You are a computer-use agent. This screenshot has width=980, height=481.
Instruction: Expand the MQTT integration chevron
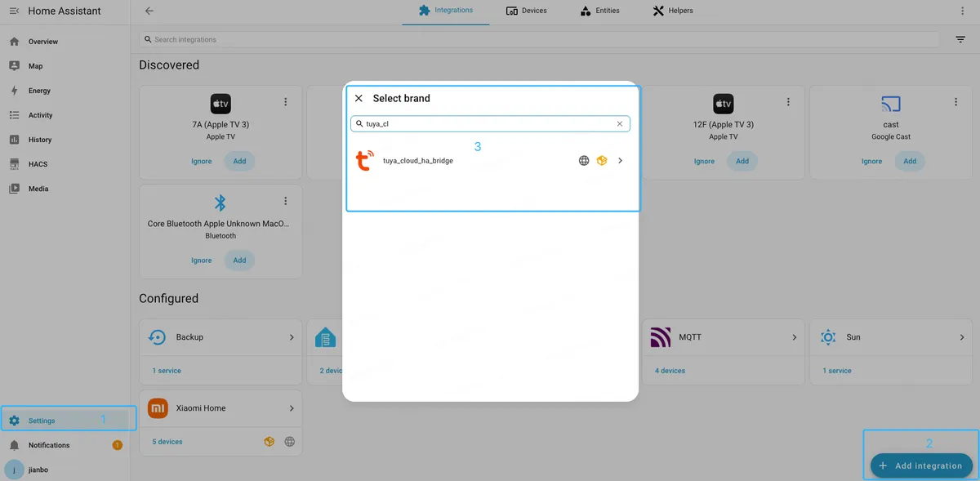pyautogui.click(x=795, y=337)
